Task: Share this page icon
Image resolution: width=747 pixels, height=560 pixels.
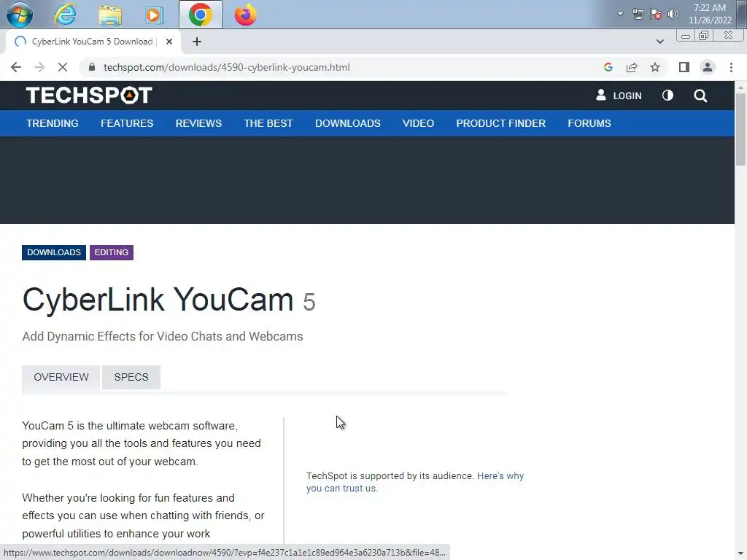Action: (x=632, y=67)
